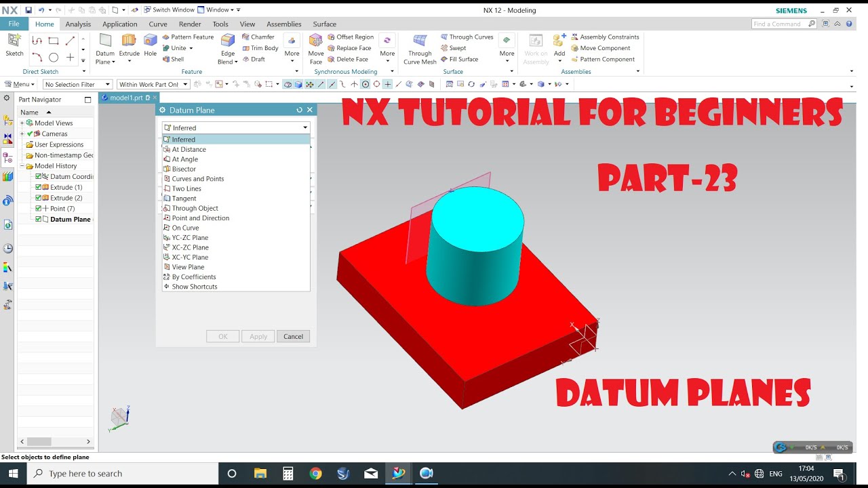The image size is (868, 488).
Task: Expand the Model Views node
Action: pos(22,123)
